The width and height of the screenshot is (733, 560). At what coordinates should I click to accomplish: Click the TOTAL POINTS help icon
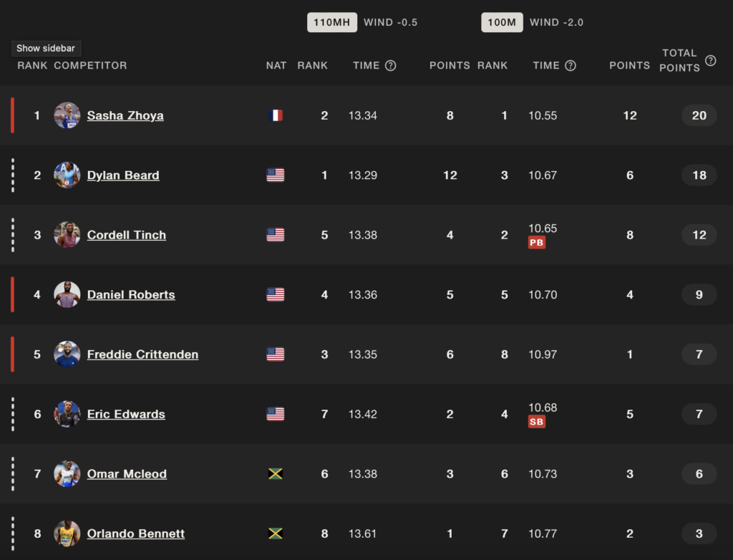click(711, 60)
